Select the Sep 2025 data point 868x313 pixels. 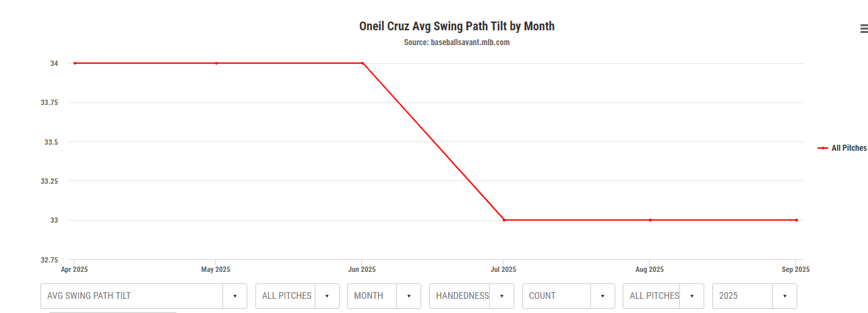(x=797, y=220)
